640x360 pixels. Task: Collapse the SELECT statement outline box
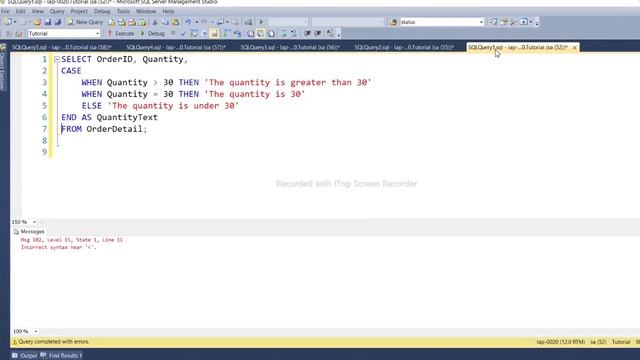(57, 60)
